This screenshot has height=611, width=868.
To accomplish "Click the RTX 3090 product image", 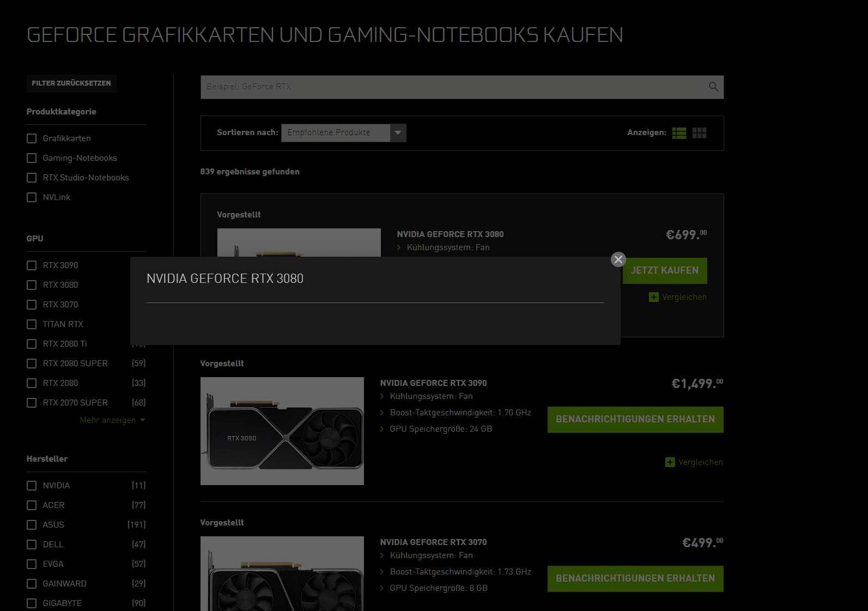I will coord(282,431).
